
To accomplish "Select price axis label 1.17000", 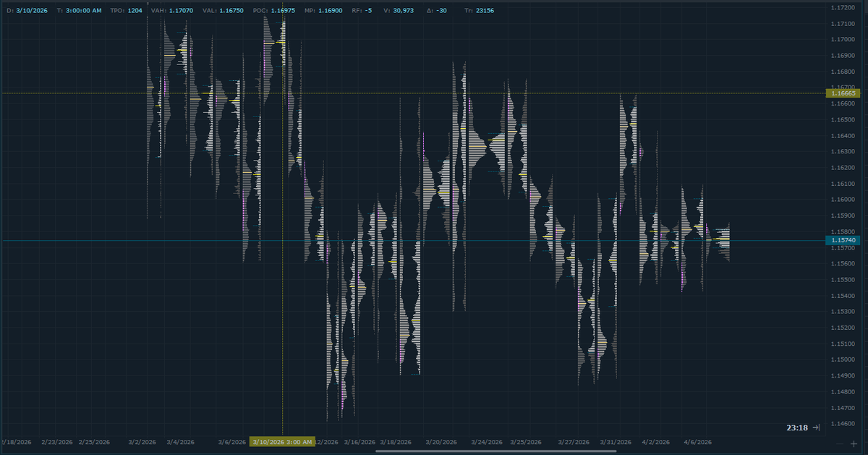I will [844, 39].
